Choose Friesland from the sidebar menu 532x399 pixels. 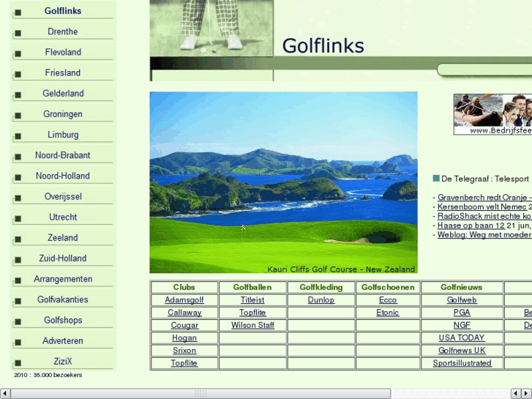63,72
